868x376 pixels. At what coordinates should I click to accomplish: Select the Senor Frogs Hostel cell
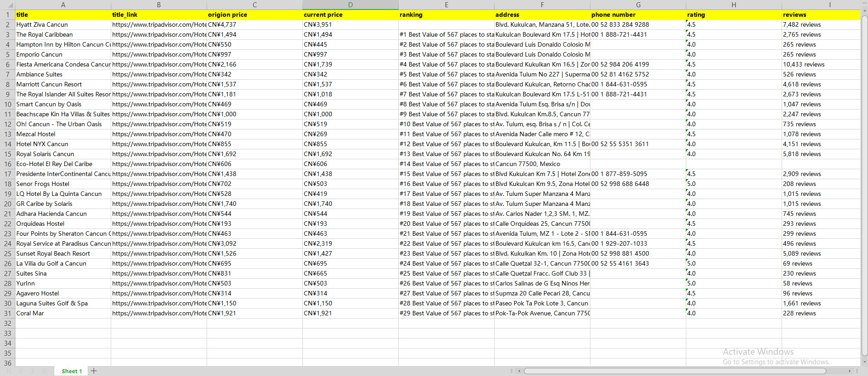[63, 184]
